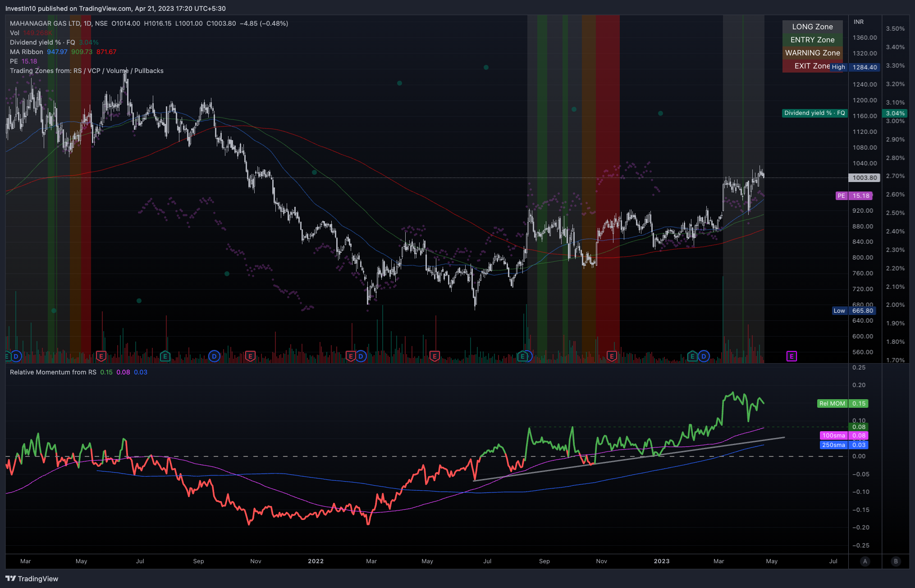Click the B scale button at the bottom-right corner
915x588 pixels.
(x=896, y=561)
